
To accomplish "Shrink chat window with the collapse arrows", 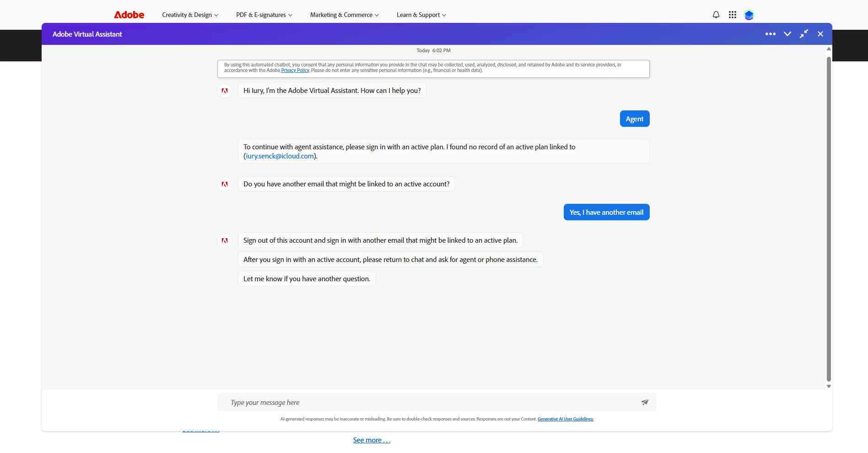I will coord(804,34).
